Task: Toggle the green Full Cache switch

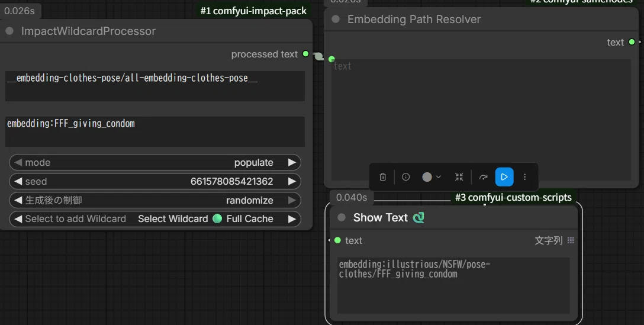Action: pos(217,218)
